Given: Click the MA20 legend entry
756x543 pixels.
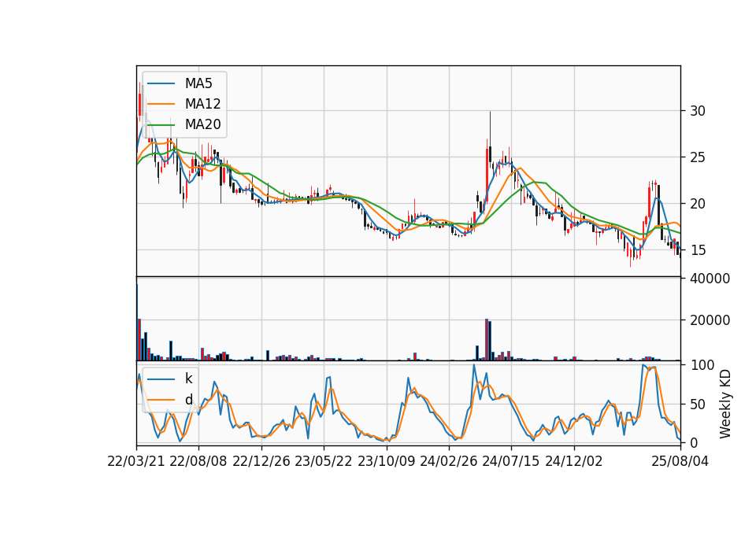Looking at the screenshot, I should coord(183,124).
